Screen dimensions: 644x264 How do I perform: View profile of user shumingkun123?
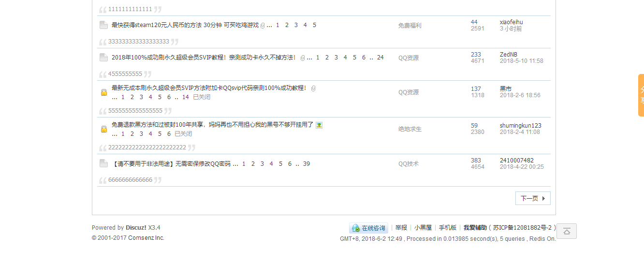click(521, 126)
